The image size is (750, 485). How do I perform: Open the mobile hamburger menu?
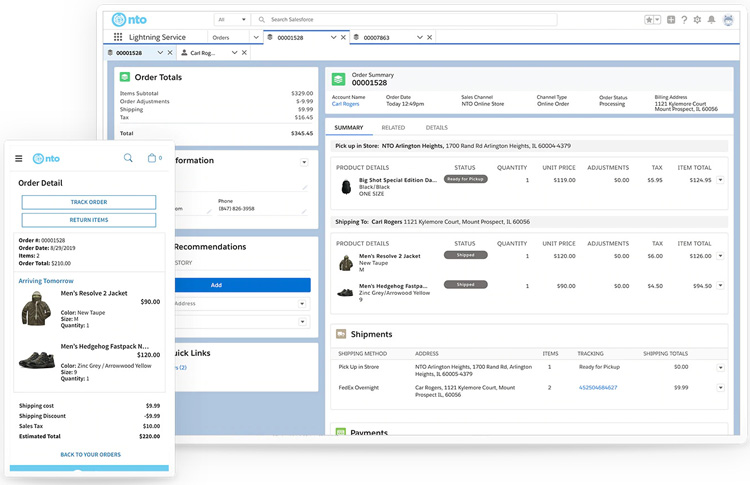click(x=19, y=158)
